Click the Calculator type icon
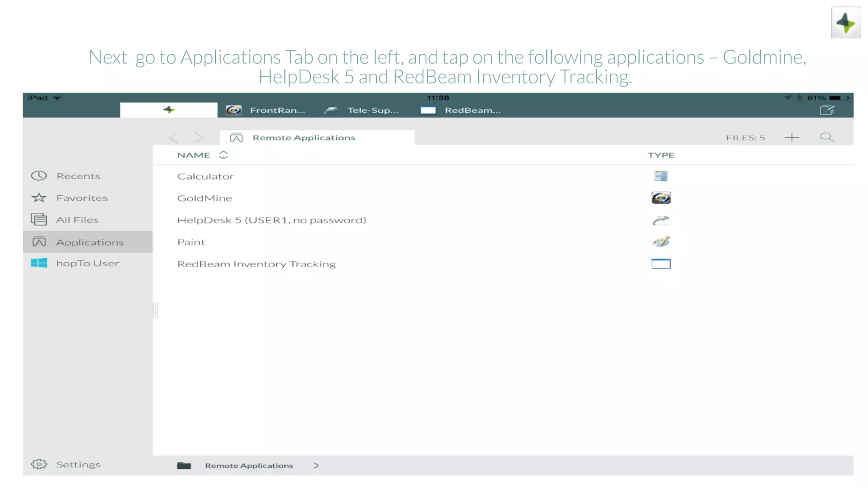The width and height of the screenshot is (868, 488). [661, 176]
